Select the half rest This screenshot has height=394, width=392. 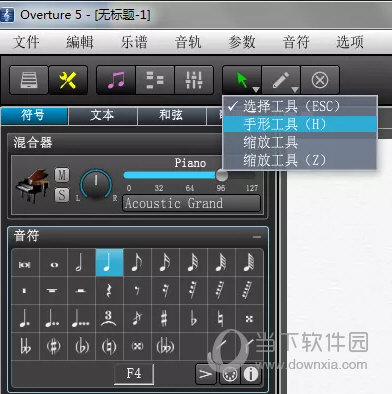coord(81,290)
